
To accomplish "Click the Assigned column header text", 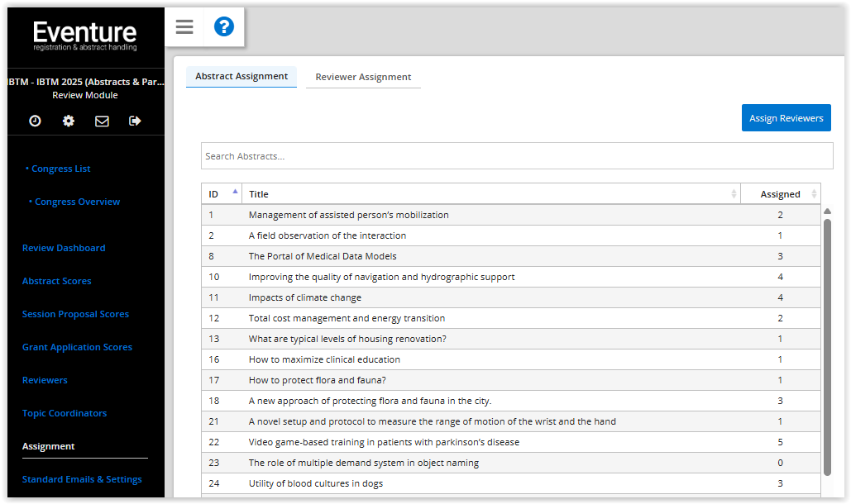I will click(x=780, y=194).
